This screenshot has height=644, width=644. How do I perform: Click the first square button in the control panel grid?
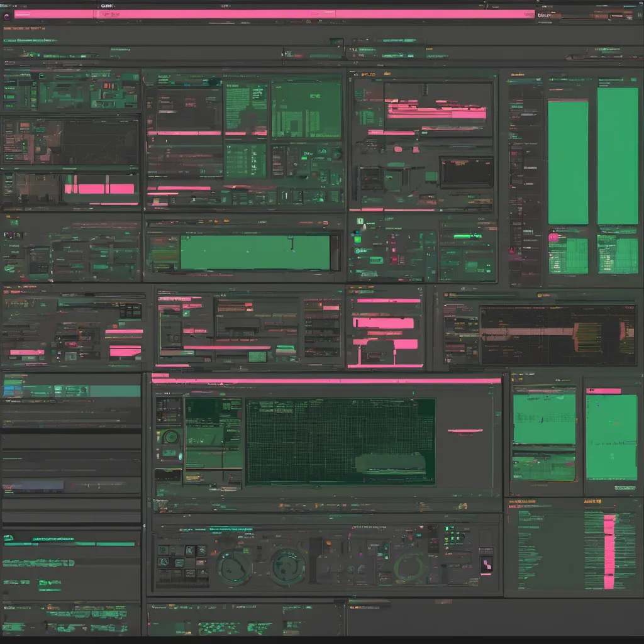click(x=164, y=550)
